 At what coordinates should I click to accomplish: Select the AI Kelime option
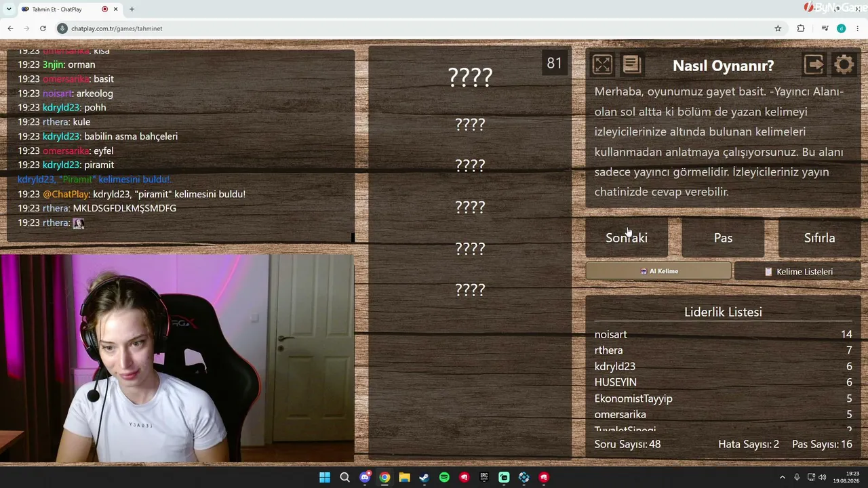click(x=658, y=271)
